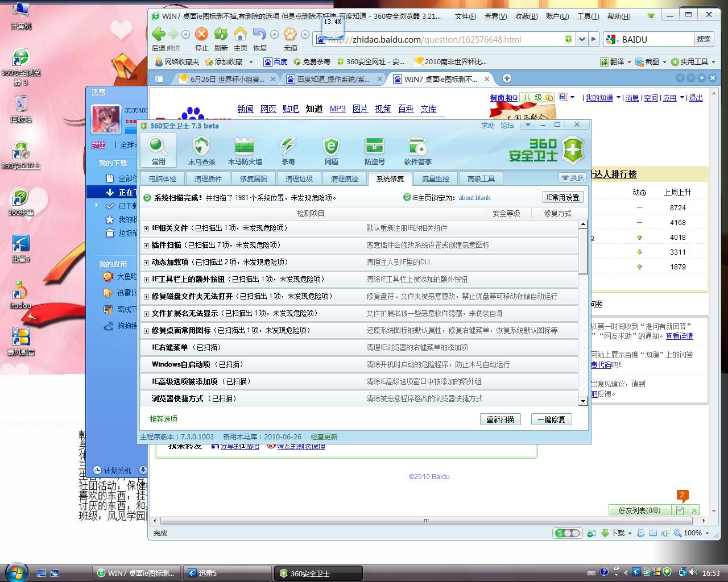Switch to the 修复漏洞 tab

tap(254, 178)
